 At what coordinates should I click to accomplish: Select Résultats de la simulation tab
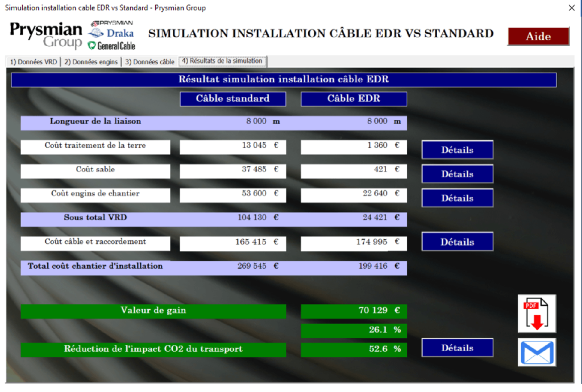(222, 61)
